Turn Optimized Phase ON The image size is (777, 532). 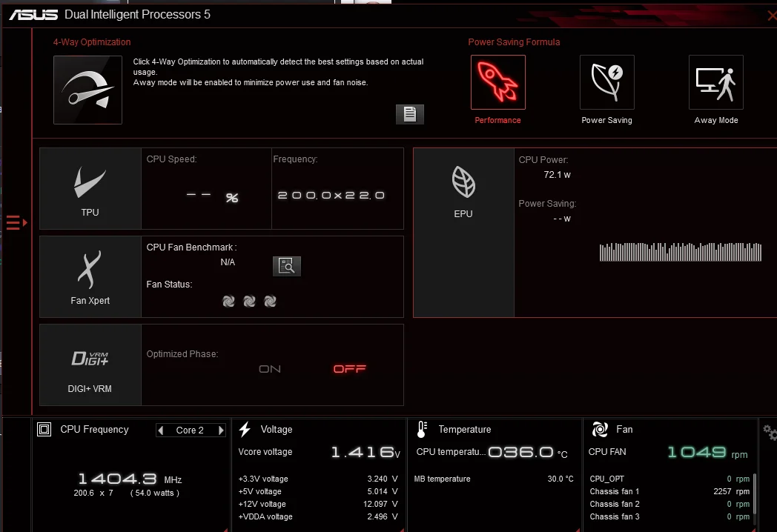pos(270,369)
